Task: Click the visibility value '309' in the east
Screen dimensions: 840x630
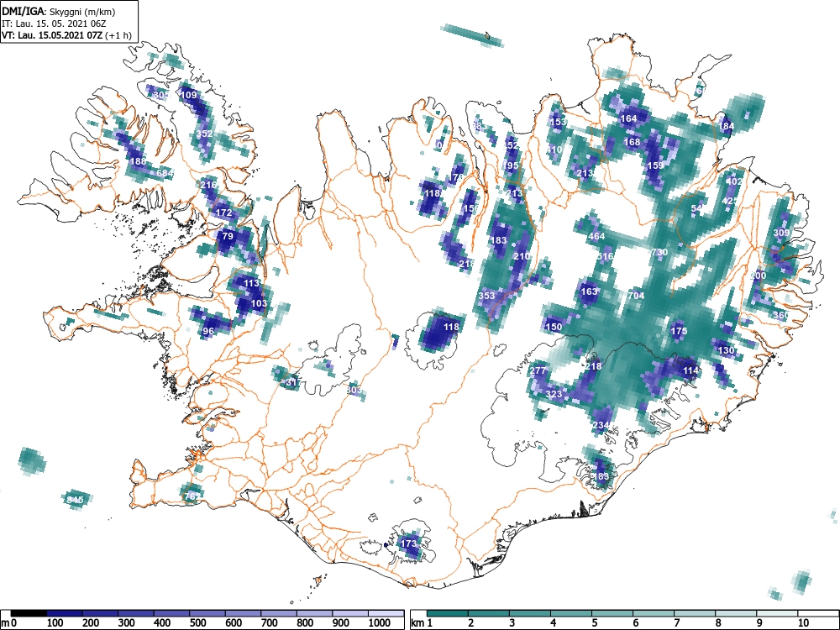Action: tap(781, 233)
